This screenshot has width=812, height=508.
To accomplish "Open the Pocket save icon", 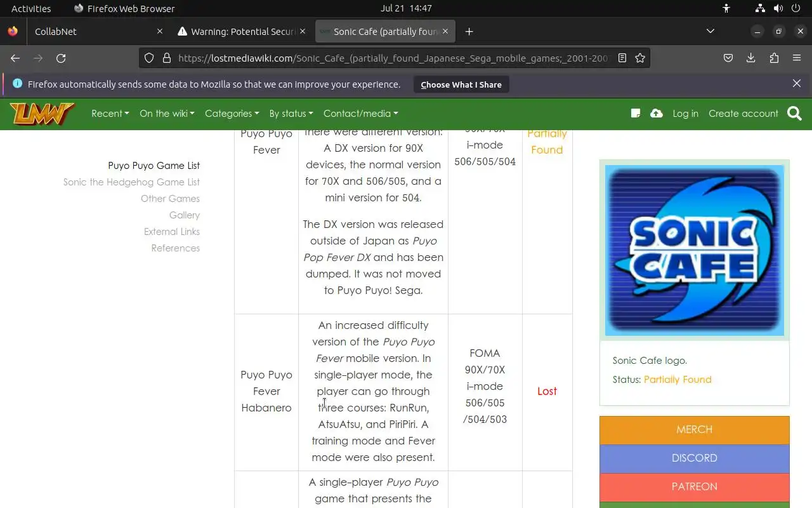I will tap(728, 58).
